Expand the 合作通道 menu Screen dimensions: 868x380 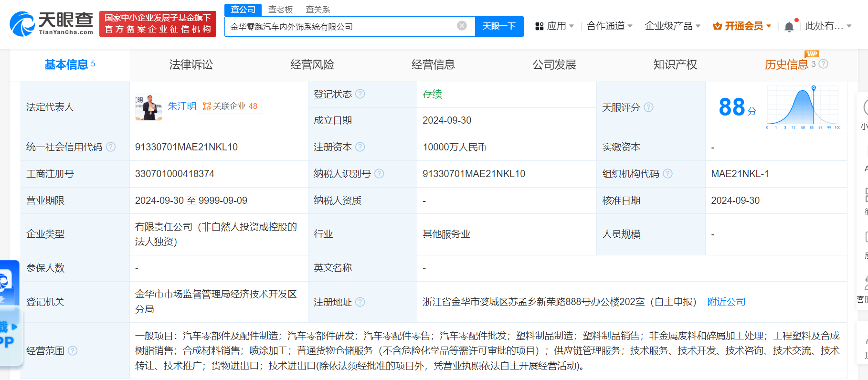609,26
